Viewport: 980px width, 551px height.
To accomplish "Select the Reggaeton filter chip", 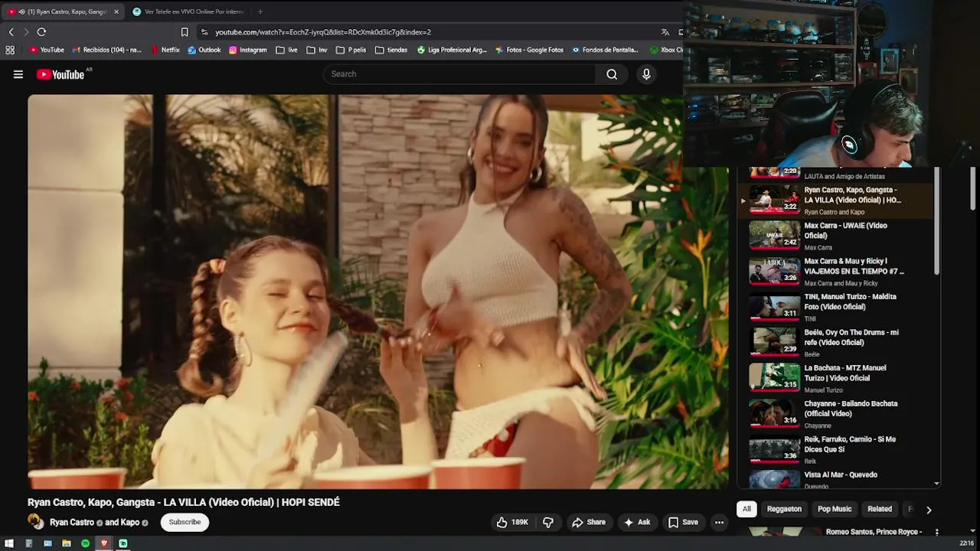I will (784, 509).
